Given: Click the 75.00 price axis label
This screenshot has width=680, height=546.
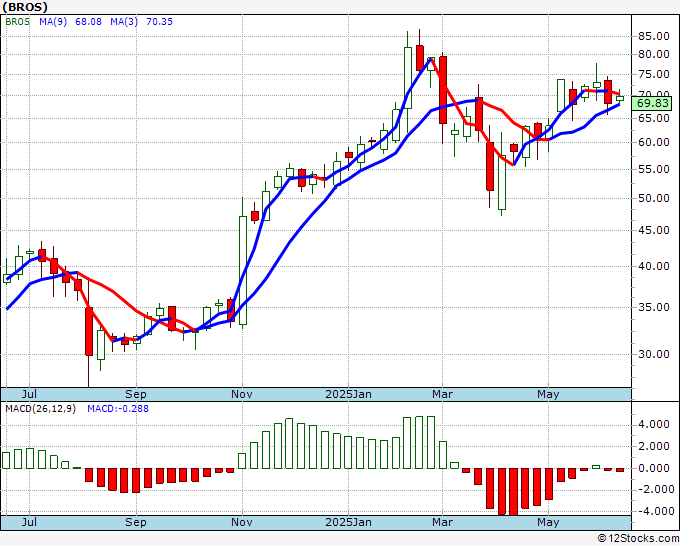Looking at the screenshot, I should tap(654, 75).
